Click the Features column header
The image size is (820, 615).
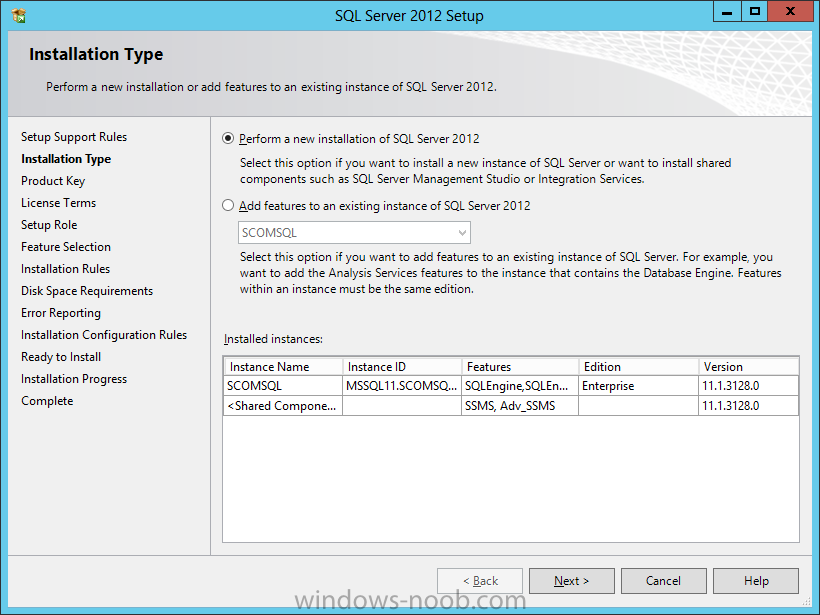click(520, 367)
